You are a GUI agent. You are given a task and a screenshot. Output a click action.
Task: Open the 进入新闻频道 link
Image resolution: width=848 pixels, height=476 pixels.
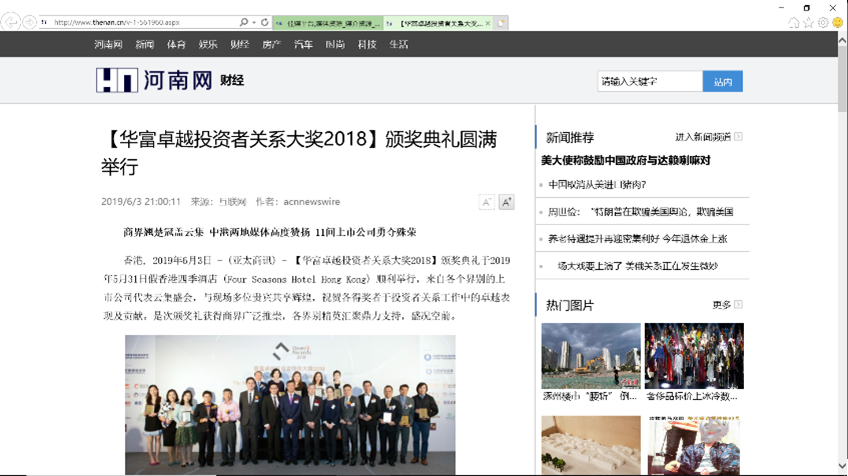click(x=703, y=137)
